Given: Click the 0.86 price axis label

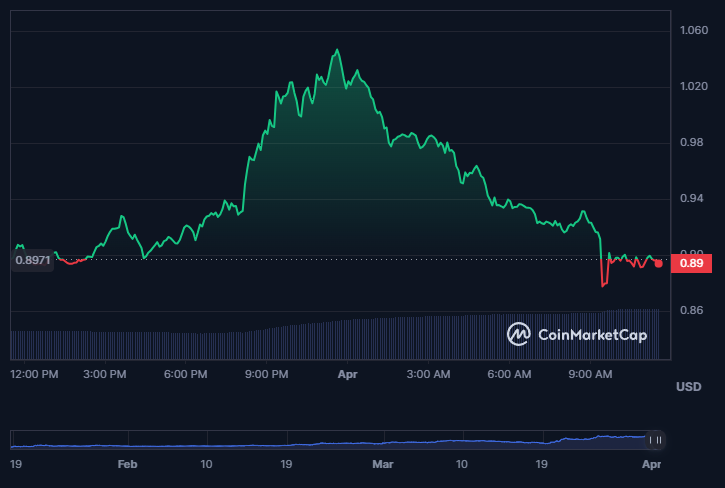Looking at the screenshot, I should click(x=692, y=311).
